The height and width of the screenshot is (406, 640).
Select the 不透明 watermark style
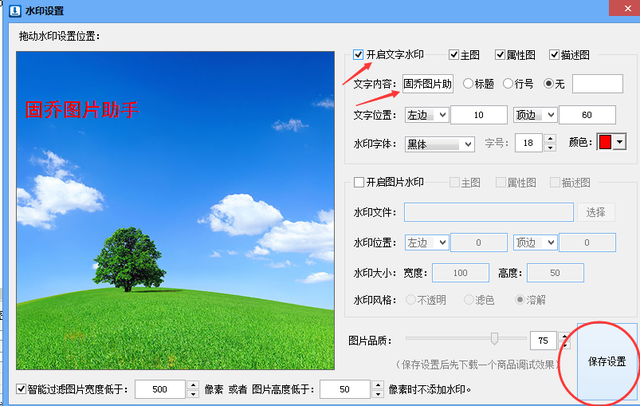[x=411, y=300]
